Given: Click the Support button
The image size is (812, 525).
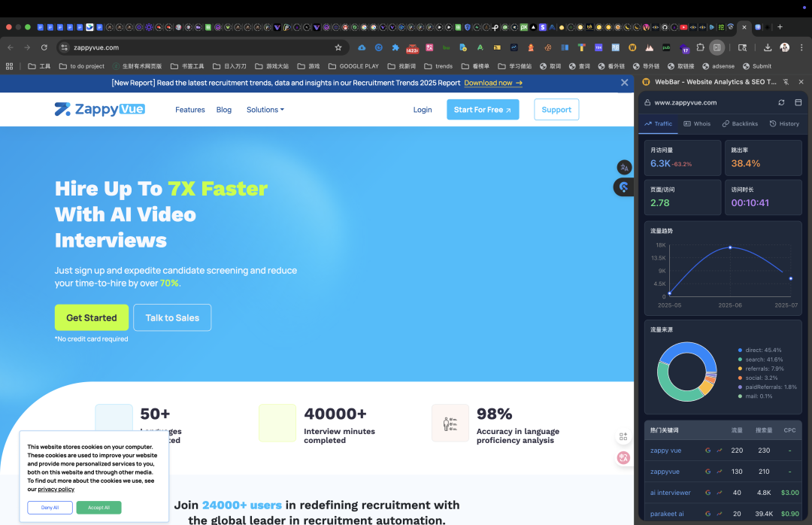Looking at the screenshot, I should coord(556,109).
